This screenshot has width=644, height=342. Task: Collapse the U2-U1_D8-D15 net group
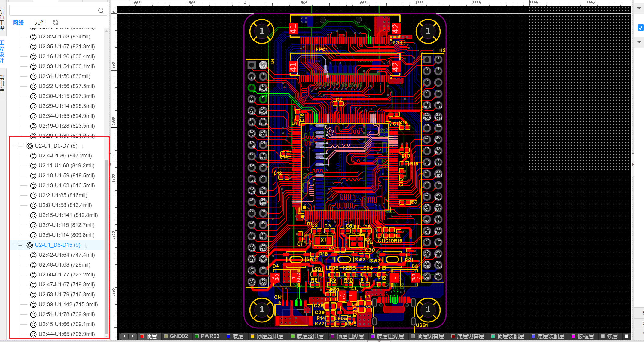(20, 245)
